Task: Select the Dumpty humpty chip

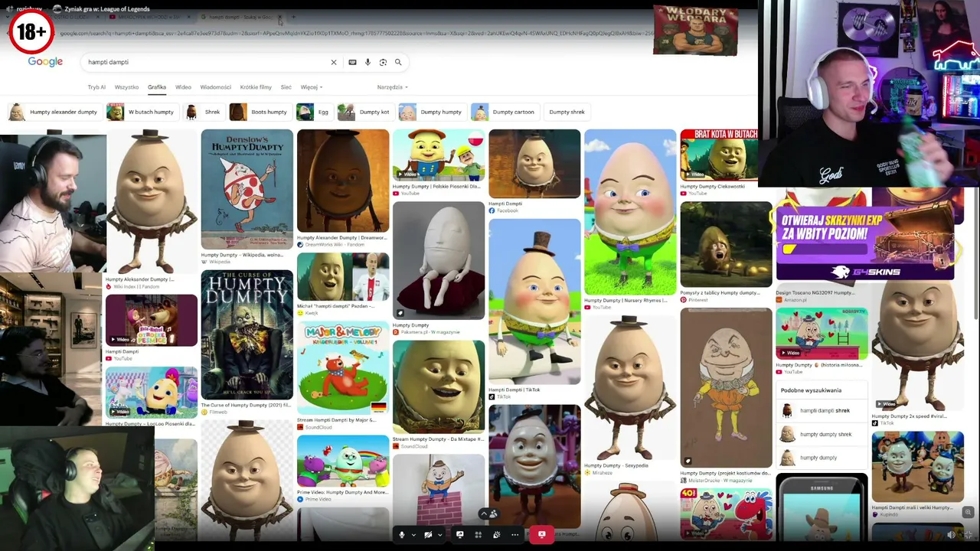Action: tap(431, 112)
